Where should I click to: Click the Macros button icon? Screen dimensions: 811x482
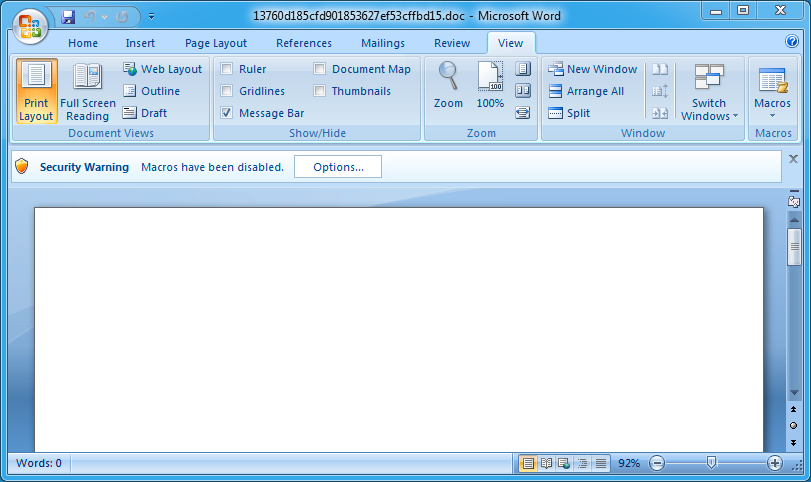[x=772, y=81]
